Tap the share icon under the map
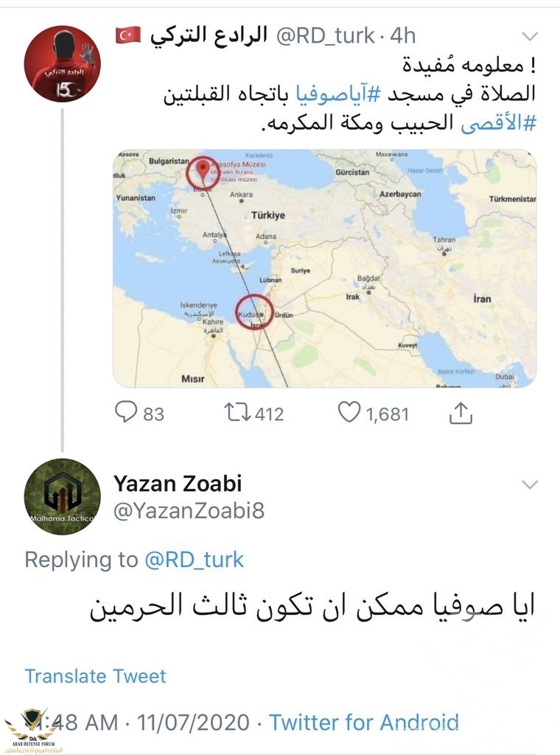Image resolution: width=560 pixels, height=755 pixels. pos(460,414)
